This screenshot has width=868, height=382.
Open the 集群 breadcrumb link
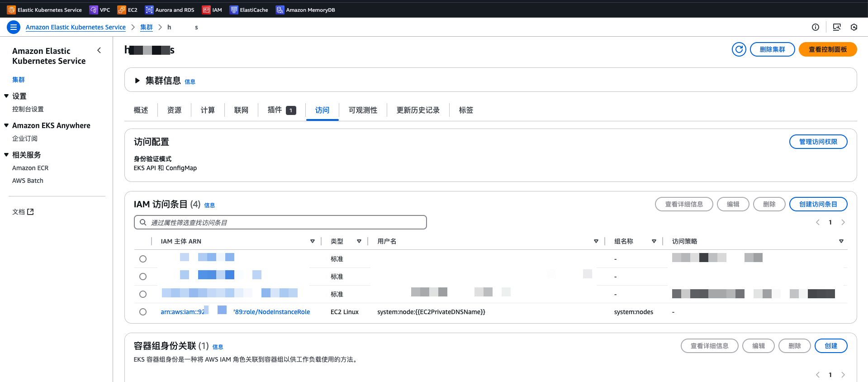(146, 27)
